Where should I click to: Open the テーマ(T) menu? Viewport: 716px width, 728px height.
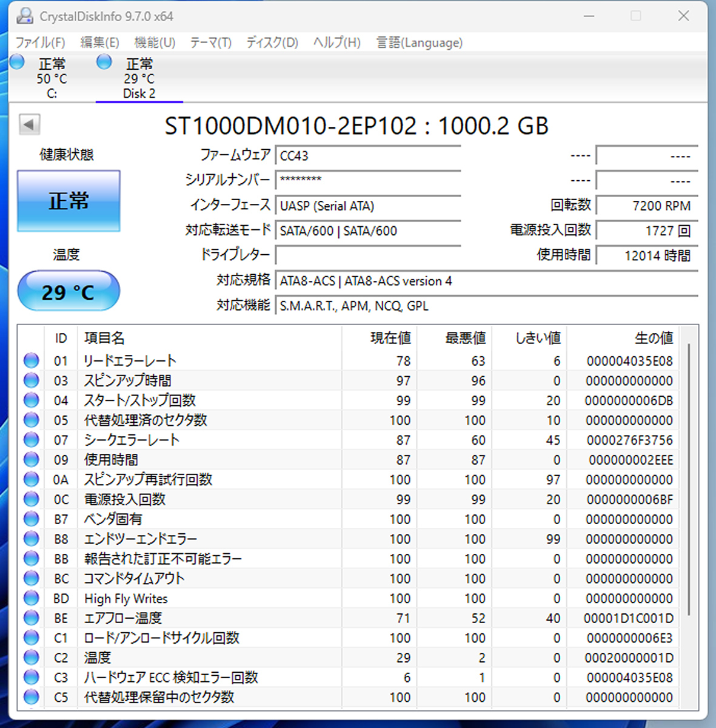coord(210,42)
